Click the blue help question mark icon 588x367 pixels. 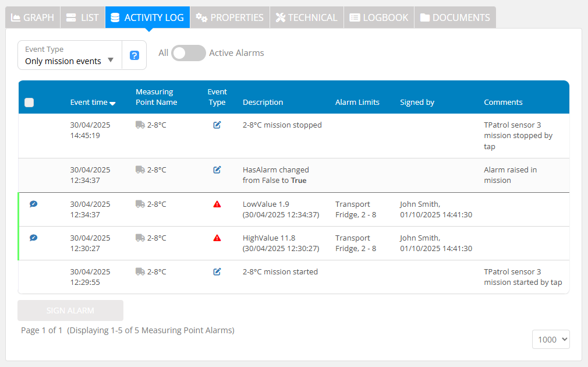134,55
